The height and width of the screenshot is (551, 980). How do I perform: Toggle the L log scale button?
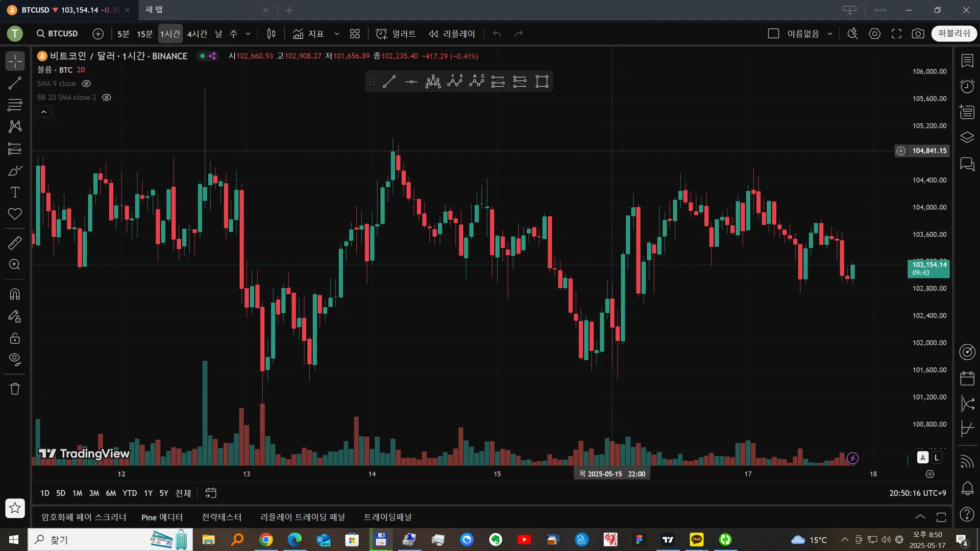tap(937, 458)
